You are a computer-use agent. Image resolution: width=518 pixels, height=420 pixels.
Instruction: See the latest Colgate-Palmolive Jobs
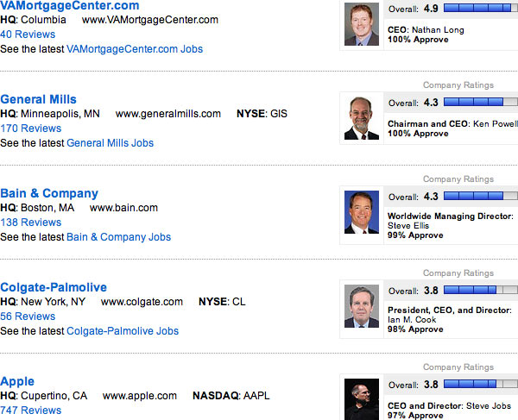tap(123, 331)
